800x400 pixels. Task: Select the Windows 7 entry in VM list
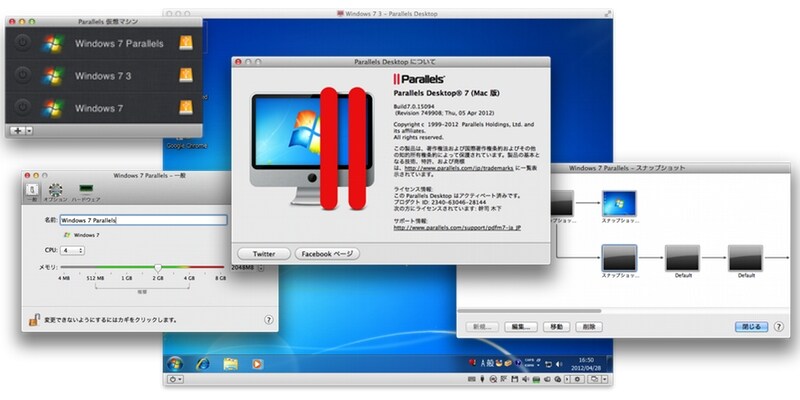coord(104,108)
